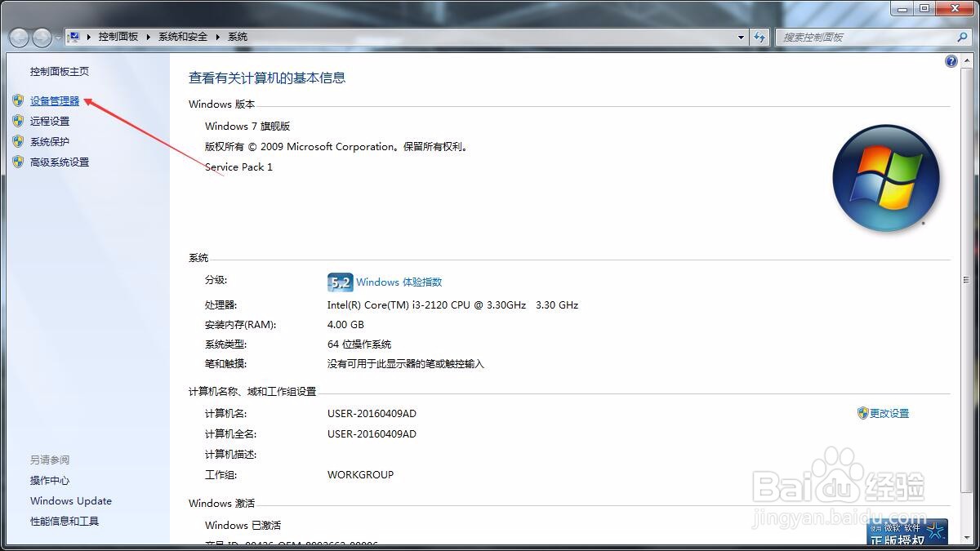This screenshot has height=551, width=980.
Task: Click the vertical scrollbar thumb
Action: [x=966, y=279]
